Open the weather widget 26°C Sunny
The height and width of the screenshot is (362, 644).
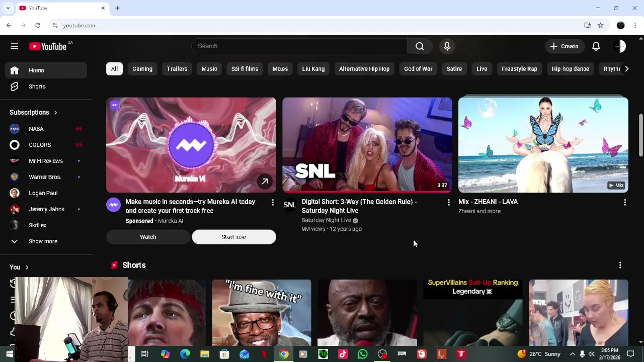539,354
